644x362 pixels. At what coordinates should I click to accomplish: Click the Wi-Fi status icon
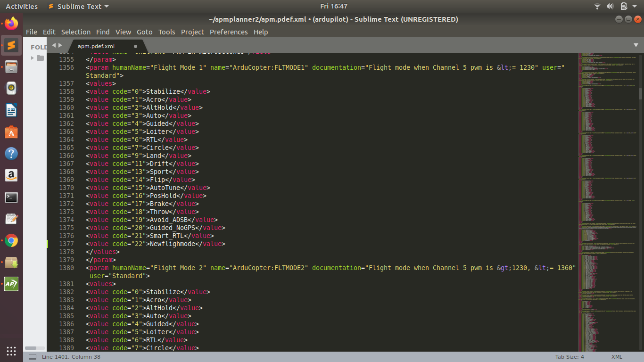pos(597,6)
